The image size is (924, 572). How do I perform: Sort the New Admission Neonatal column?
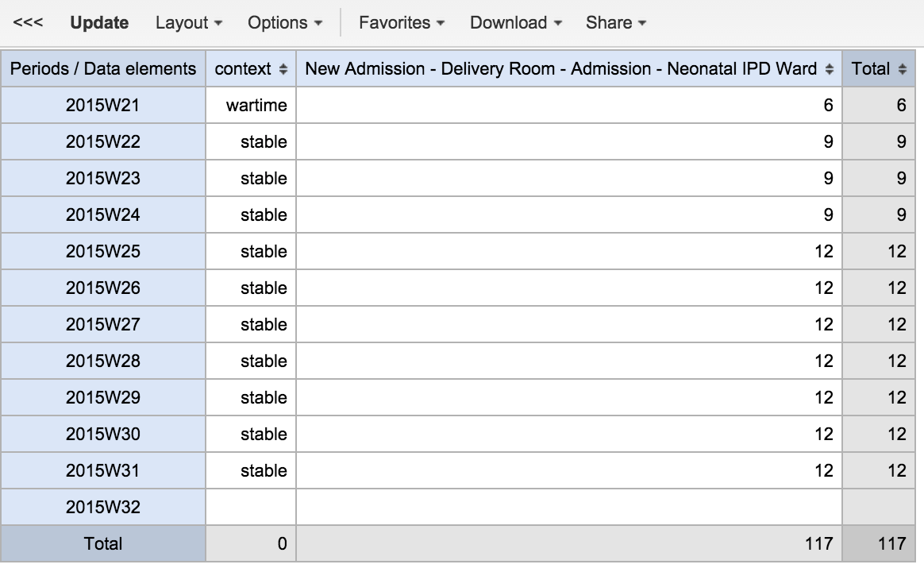[830, 70]
